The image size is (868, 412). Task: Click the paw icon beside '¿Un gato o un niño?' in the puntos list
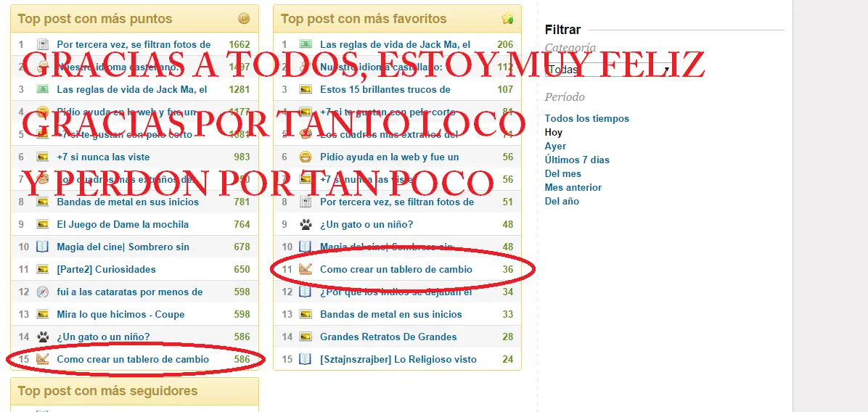43,337
